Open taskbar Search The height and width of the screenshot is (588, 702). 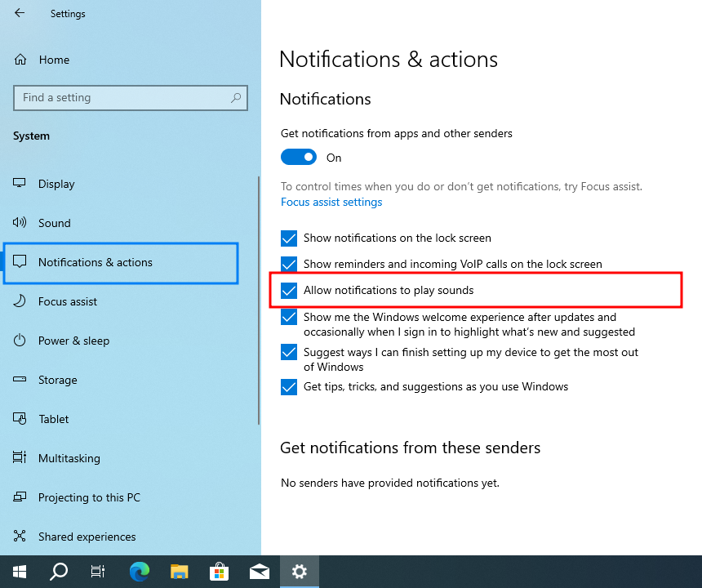[59, 572]
